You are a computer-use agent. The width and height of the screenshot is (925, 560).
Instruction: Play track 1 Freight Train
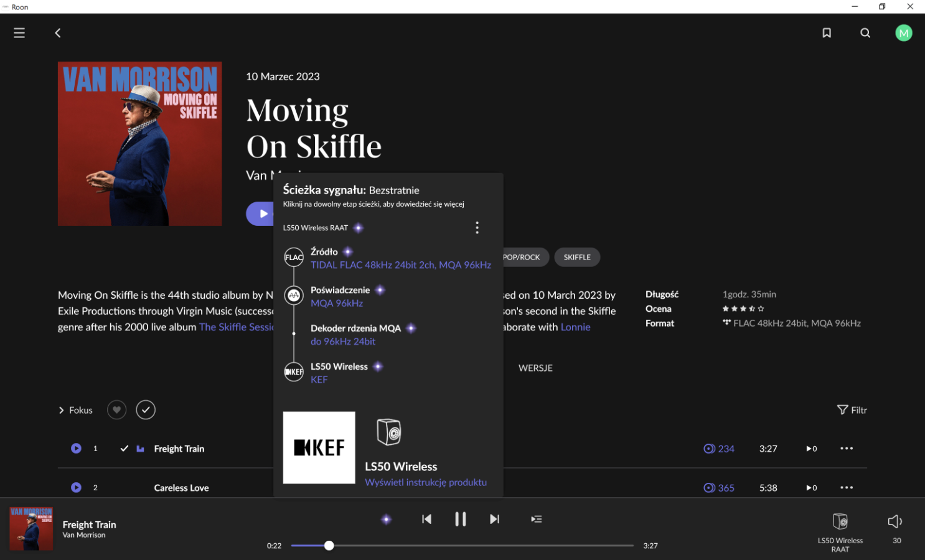(76, 448)
